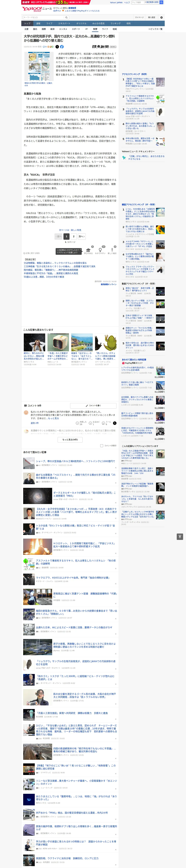Open 梅田の新阪急ホテル 60年で幕 article
The image size is (186, 868).
[x=76, y=612]
